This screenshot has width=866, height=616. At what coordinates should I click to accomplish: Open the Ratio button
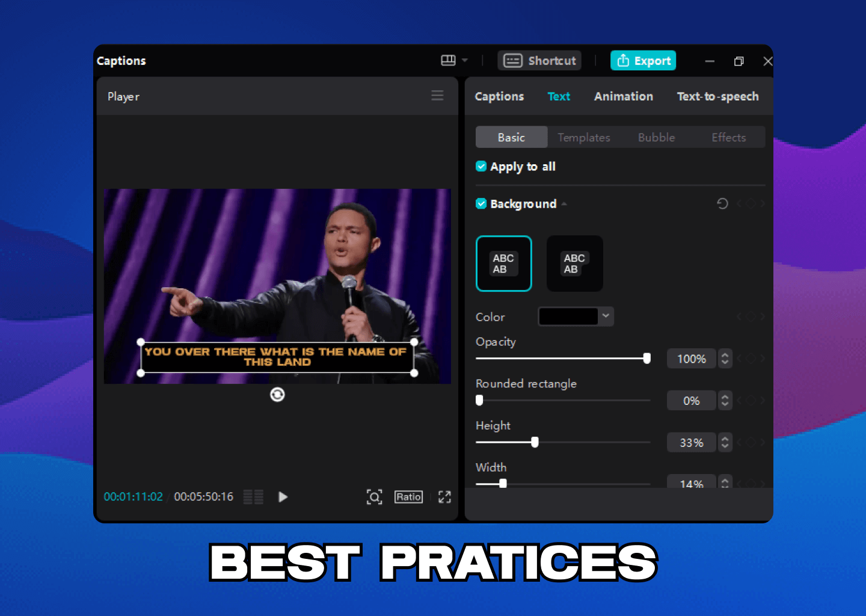408,497
